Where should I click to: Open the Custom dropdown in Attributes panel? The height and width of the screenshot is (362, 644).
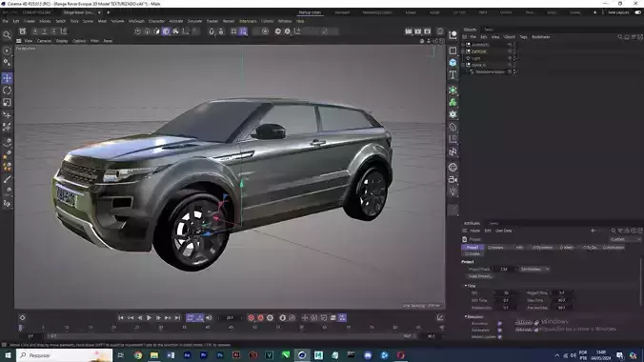626,239
